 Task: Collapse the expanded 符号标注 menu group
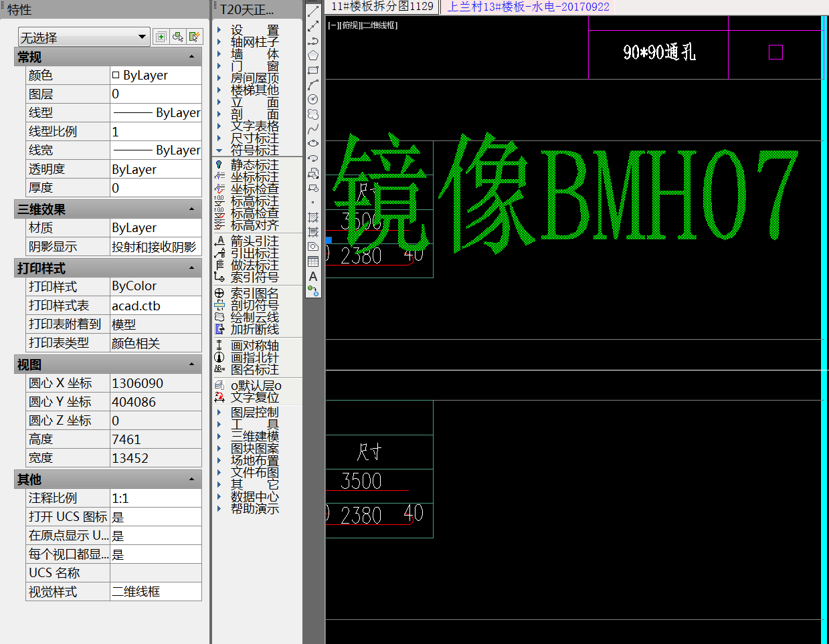pos(254,150)
